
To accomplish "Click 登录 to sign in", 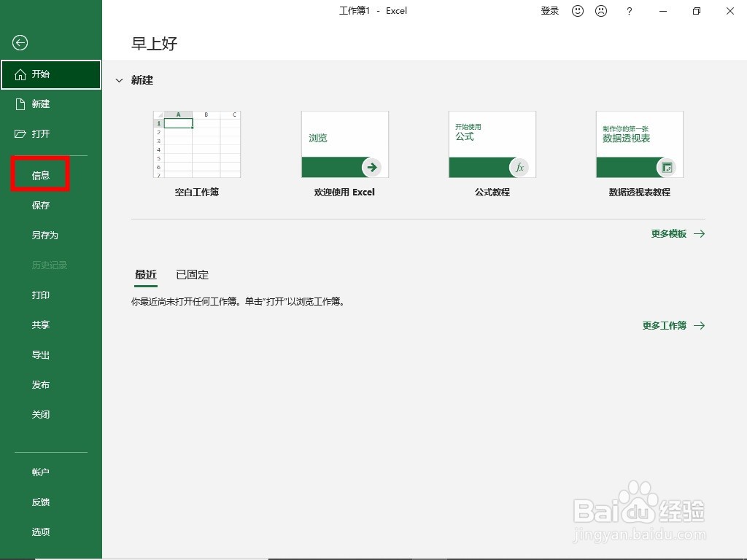I will point(550,11).
